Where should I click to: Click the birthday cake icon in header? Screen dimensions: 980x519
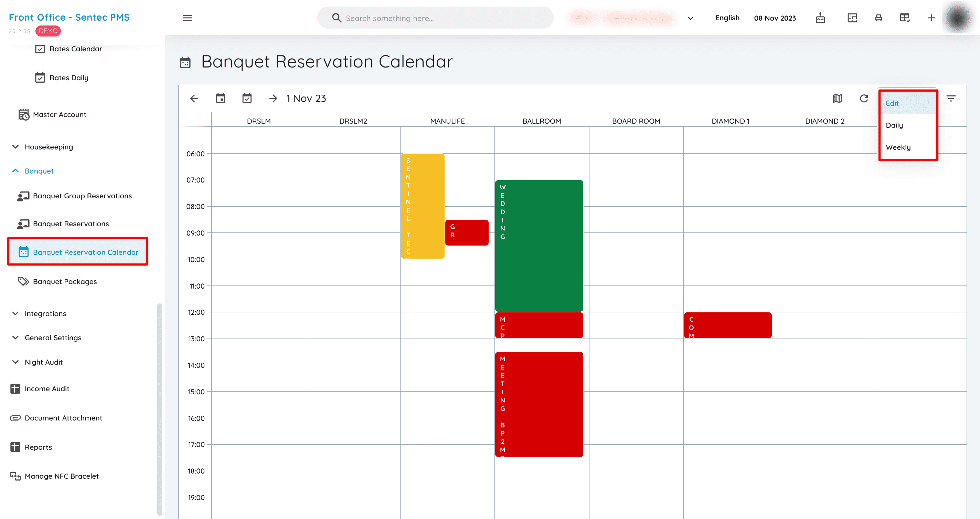coord(820,18)
